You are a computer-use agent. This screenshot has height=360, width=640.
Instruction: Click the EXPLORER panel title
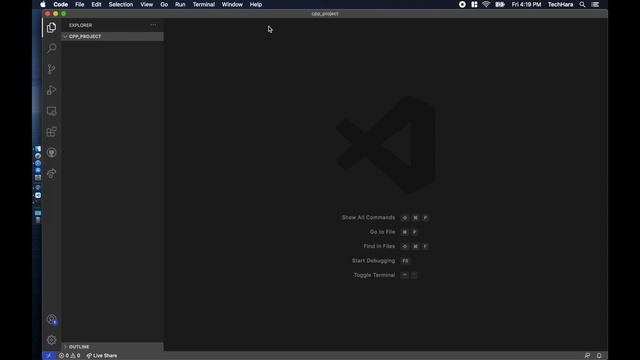[x=80, y=25]
